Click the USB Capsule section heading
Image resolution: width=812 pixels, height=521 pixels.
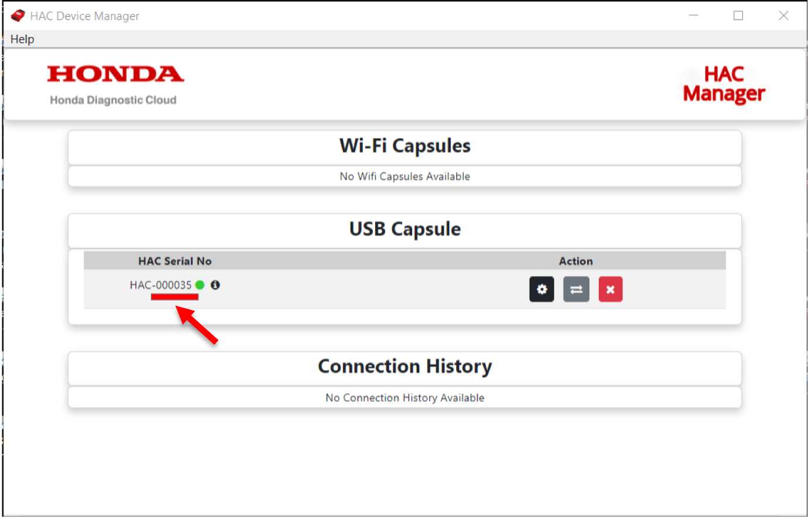(x=405, y=230)
